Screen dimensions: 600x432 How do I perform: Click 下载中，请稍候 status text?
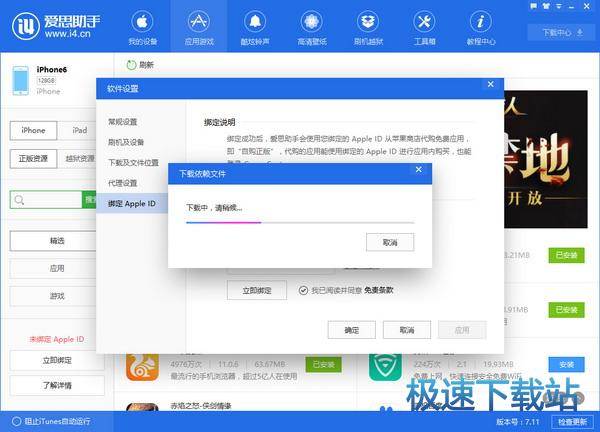click(x=214, y=208)
